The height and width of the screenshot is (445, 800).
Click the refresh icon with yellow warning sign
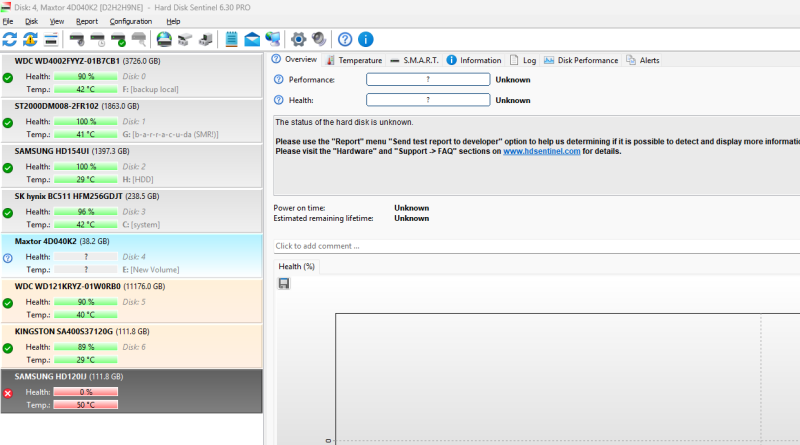click(x=30, y=39)
